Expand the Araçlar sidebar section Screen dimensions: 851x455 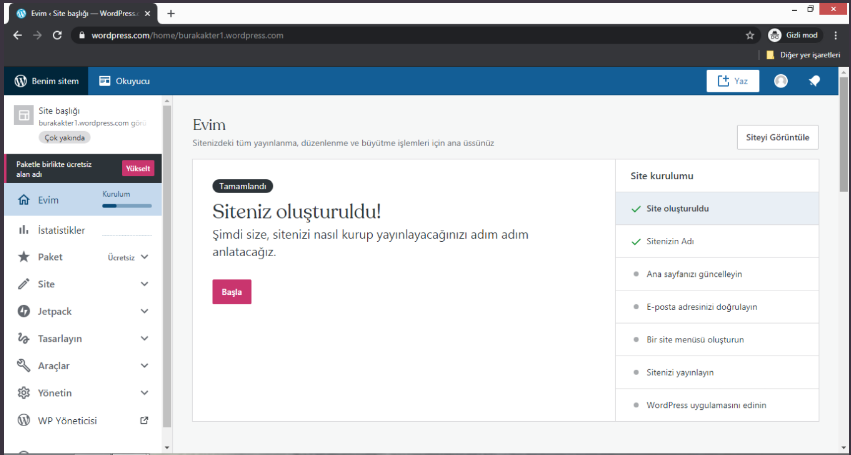(145, 366)
